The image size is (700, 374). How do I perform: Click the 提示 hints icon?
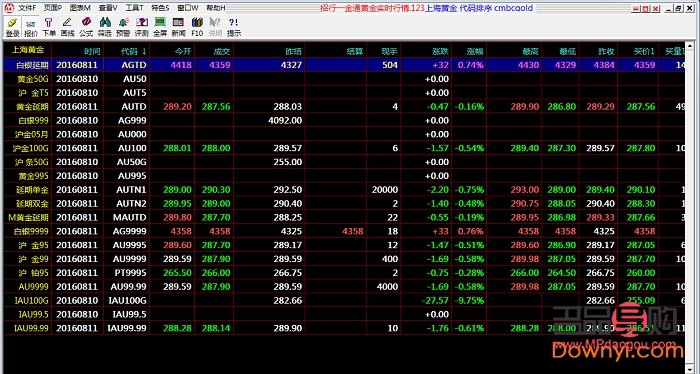(233, 27)
